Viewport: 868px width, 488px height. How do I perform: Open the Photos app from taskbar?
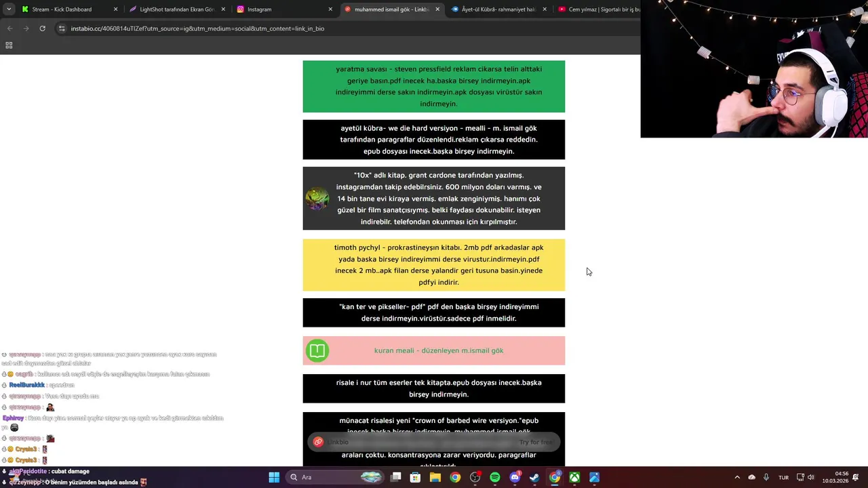pyautogui.click(x=594, y=477)
